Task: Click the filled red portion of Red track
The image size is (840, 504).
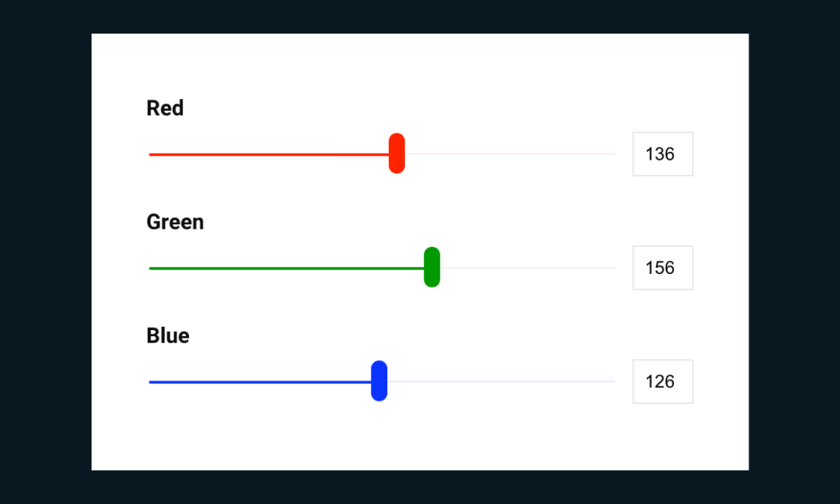Action: coord(269,155)
